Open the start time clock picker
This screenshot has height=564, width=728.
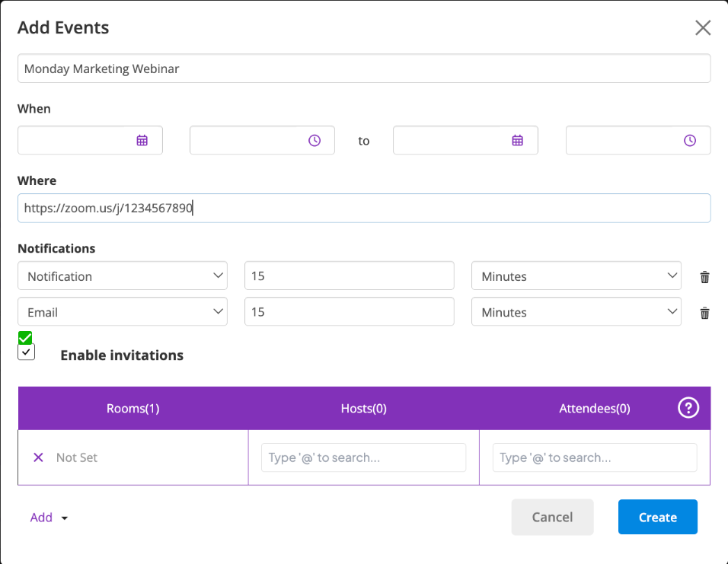click(315, 140)
